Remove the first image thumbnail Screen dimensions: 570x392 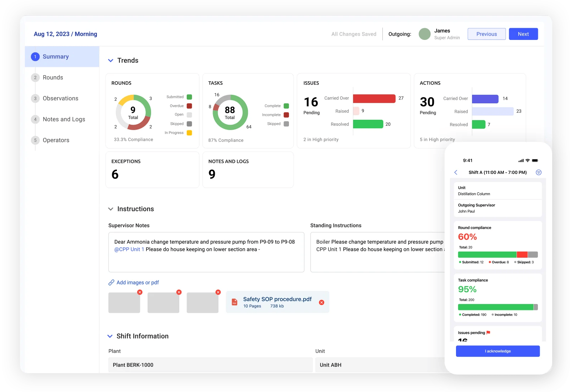tap(140, 292)
